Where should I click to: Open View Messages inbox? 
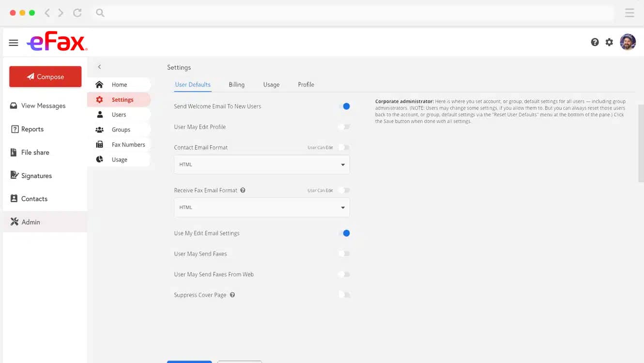pyautogui.click(x=43, y=106)
